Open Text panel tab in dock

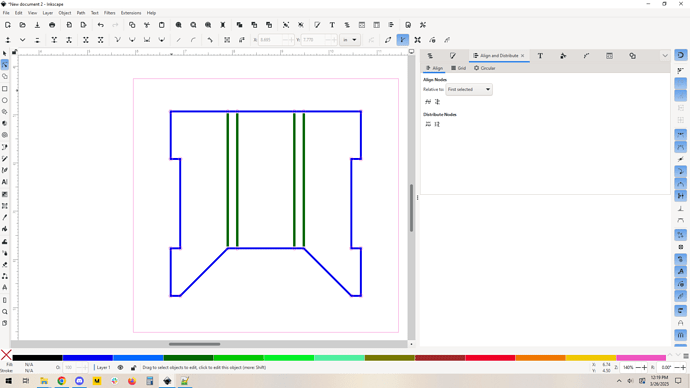click(540, 56)
